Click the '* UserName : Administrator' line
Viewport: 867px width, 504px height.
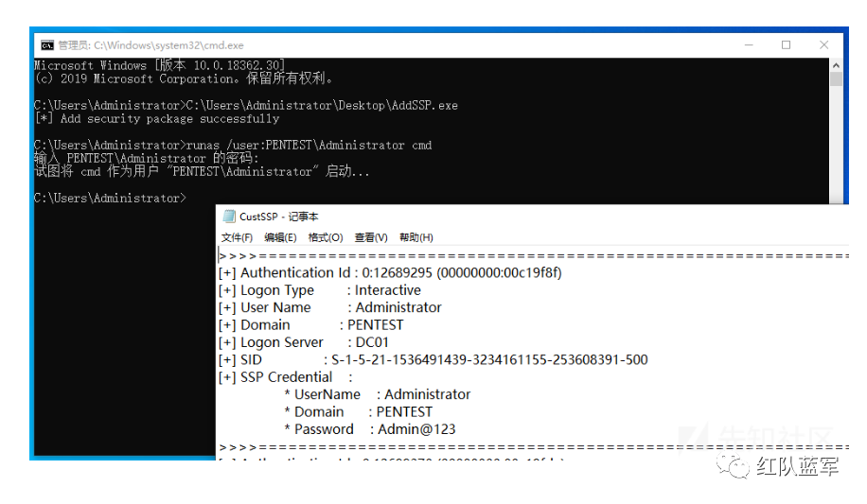point(377,394)
